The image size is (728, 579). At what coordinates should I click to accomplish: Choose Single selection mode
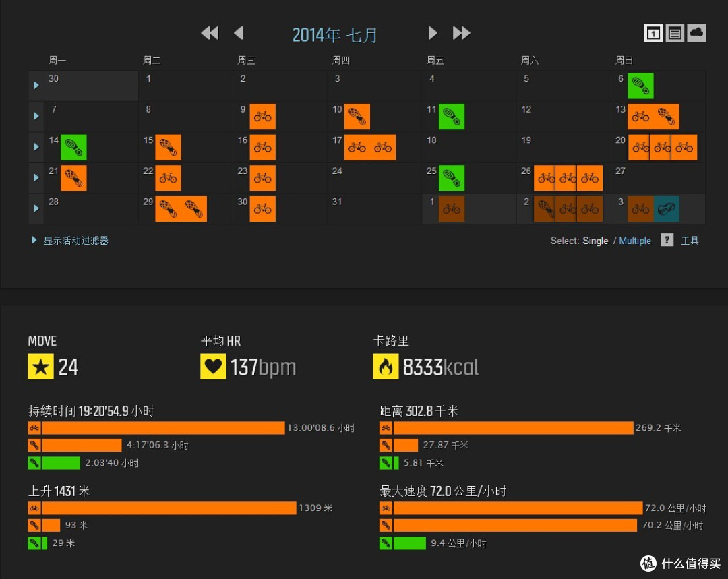[595, 241]
